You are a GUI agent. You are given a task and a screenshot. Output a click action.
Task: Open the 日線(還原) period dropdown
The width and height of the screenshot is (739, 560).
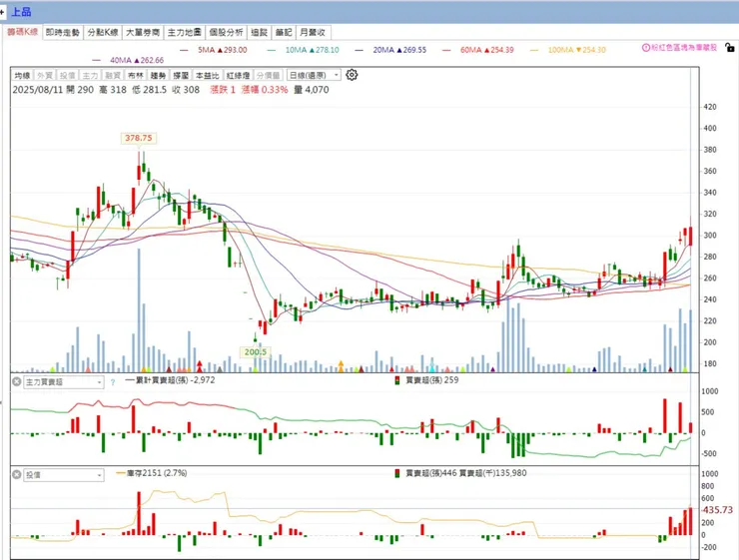[314, 75]
